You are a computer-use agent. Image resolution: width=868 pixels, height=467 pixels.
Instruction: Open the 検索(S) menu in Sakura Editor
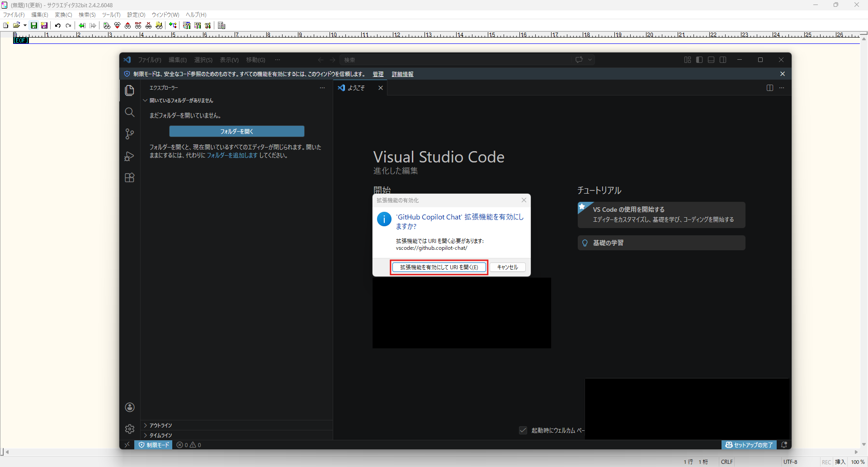87,15
